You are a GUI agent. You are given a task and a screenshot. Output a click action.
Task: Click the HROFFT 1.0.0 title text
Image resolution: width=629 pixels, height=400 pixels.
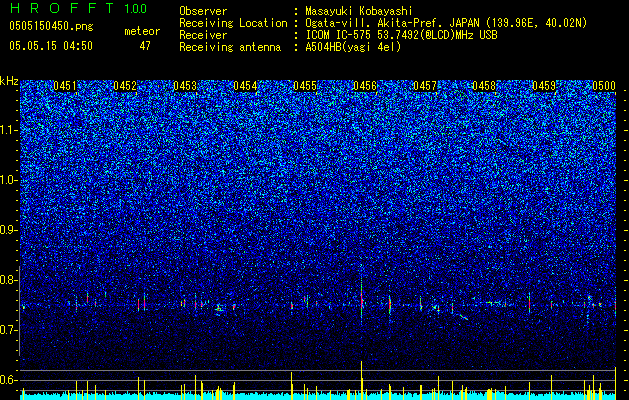(78, 8)
